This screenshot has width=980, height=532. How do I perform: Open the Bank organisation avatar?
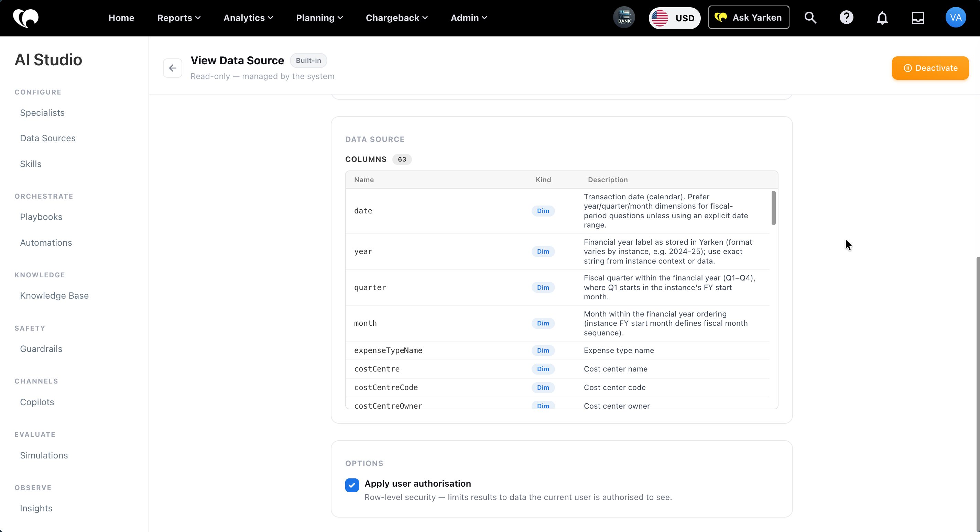pyautogui.click(x=624, y=18)
